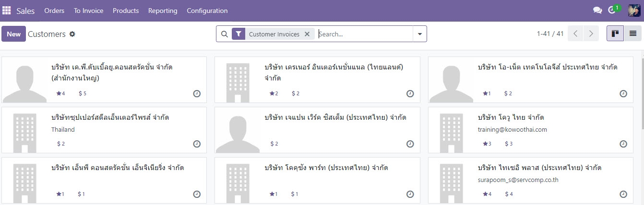Expand the search options dropdown
This screenshot has height=205, width=644.
click(420, 34)
